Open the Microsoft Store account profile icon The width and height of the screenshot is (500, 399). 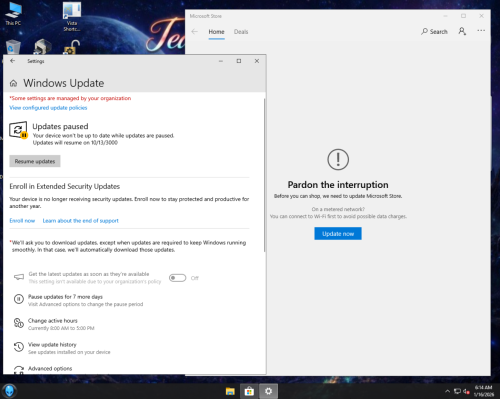(462, 31)
